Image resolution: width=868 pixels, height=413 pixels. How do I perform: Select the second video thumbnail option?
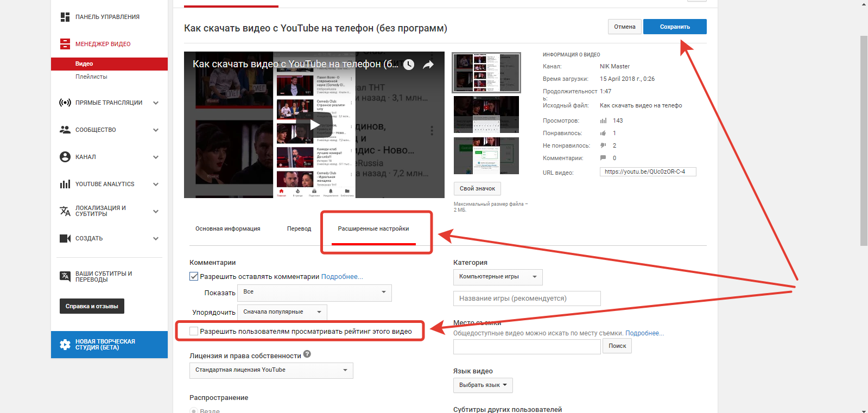tap(486, 115)
